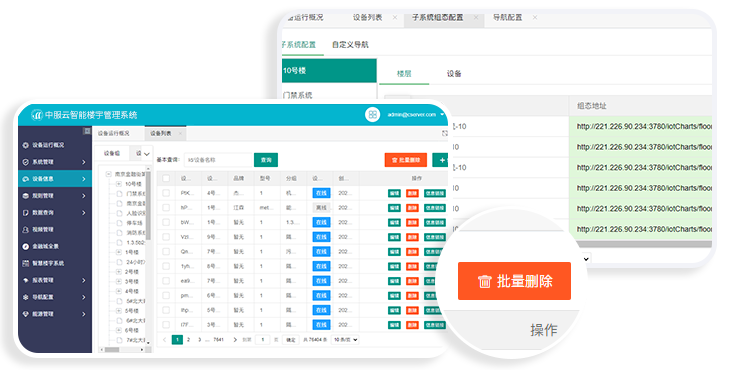Click the tree panel horizontal scrollbar

click(x=112, y=350)
